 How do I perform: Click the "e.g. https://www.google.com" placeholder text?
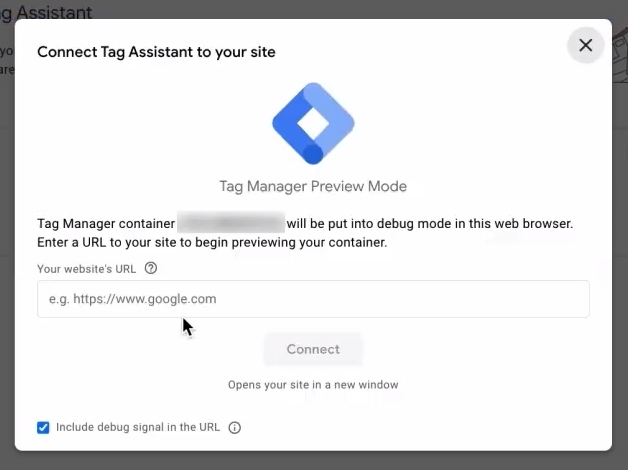133,299
